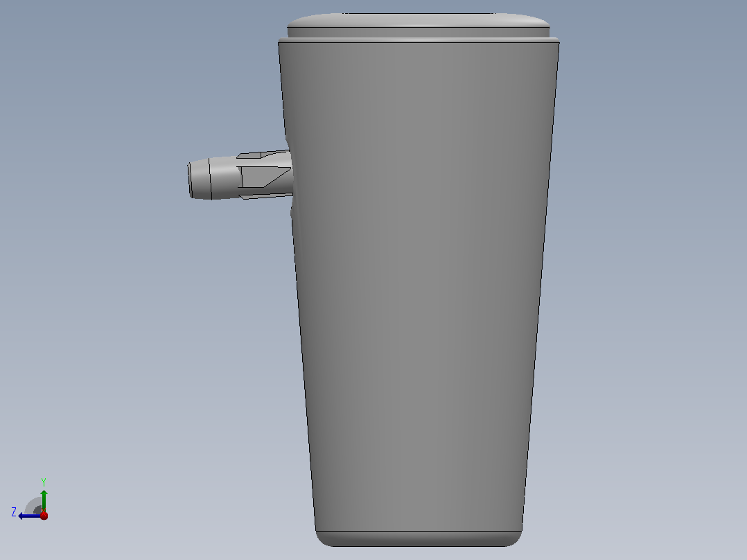This screenshot has width=747, height=560.
Task: Select the upper rib on the spout
Action: 263,155
